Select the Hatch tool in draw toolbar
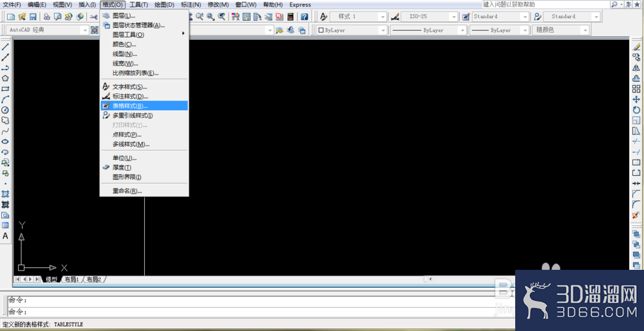The image size is (644, 331). click(5, 194)
